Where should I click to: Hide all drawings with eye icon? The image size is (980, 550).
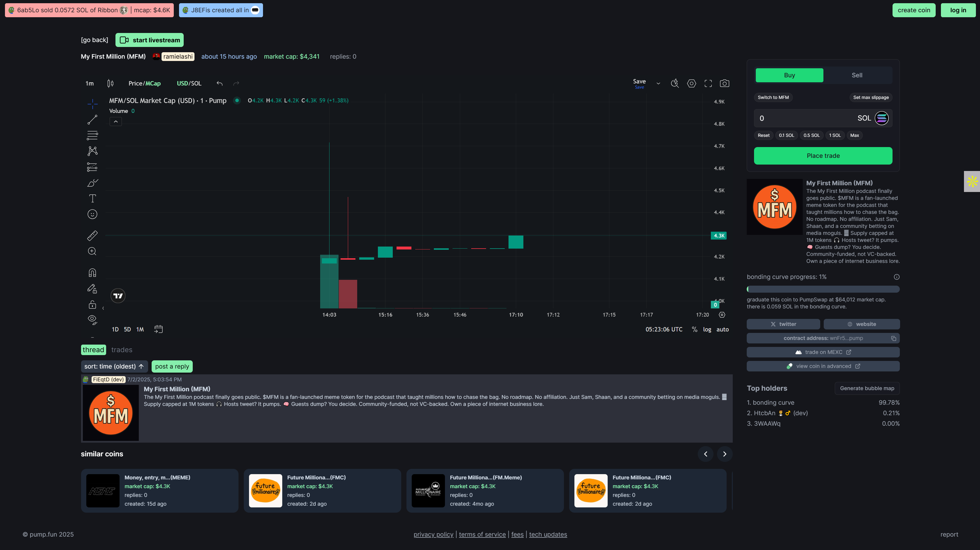point(92,320)
